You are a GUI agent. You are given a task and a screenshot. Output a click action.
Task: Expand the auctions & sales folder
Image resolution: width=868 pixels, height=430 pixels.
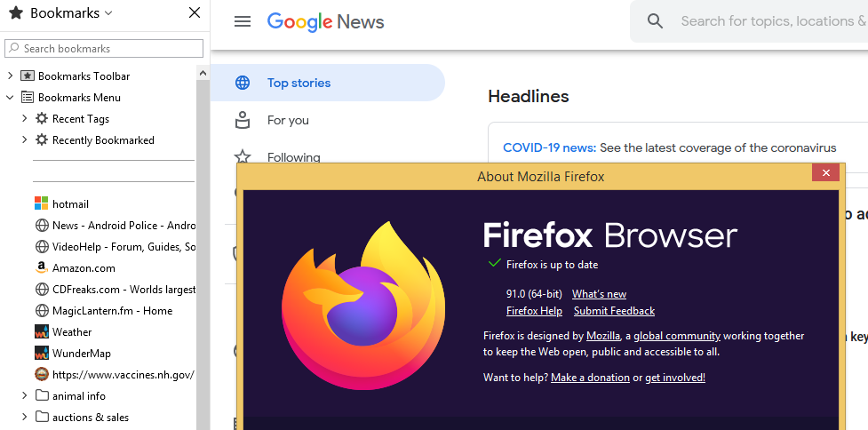click(24, 417)
